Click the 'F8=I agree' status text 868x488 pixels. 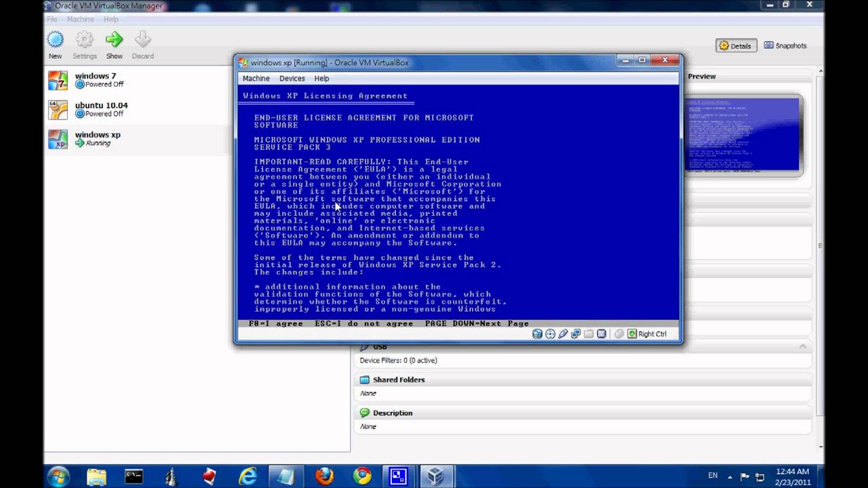point(275,323)
